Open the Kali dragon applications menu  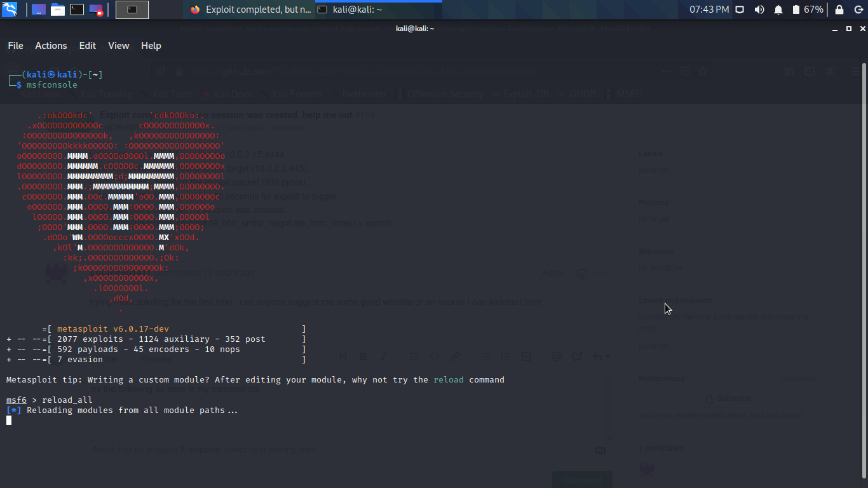[10, 10]
